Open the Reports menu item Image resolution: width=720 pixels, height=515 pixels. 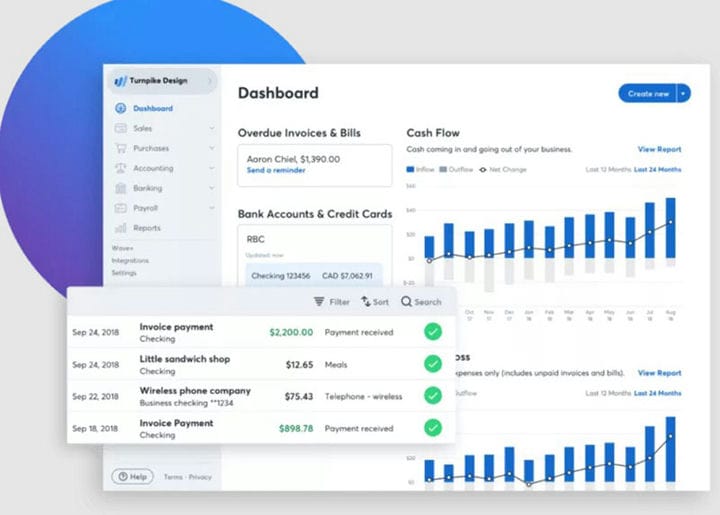tap(147, 228)
